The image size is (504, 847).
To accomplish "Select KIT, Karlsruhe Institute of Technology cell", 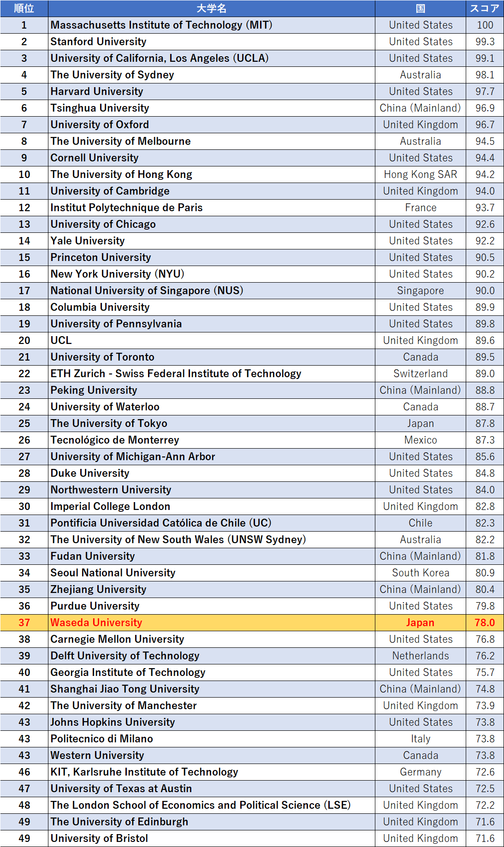I will pos(212,772).
